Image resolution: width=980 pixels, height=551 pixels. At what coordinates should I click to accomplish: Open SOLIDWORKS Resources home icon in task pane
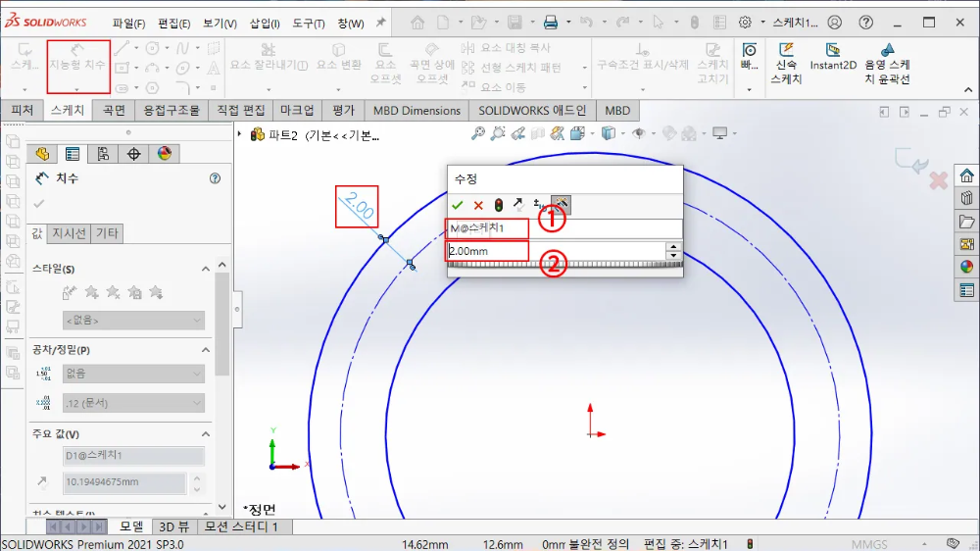pyautogui.click(x=967, y=175)
